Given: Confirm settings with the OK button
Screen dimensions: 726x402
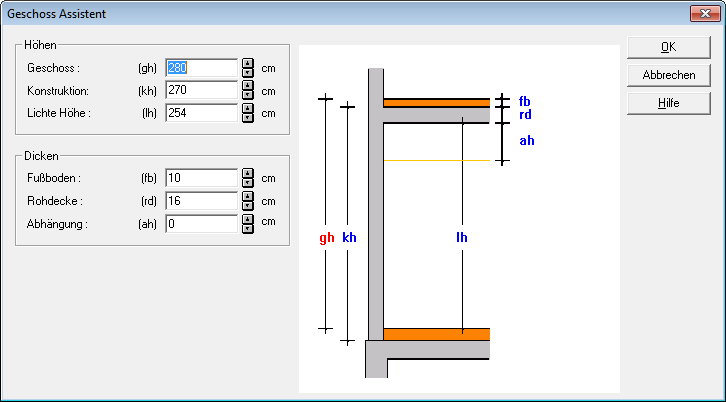Looking at the screenshot, I should point(669,47).
